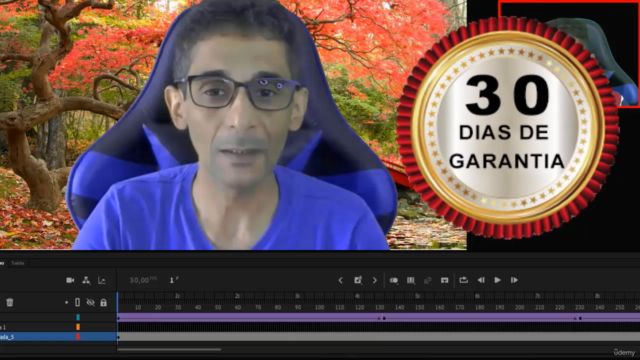Click the edit multiple frames icon
640x360 pixels.
point(411,280)
